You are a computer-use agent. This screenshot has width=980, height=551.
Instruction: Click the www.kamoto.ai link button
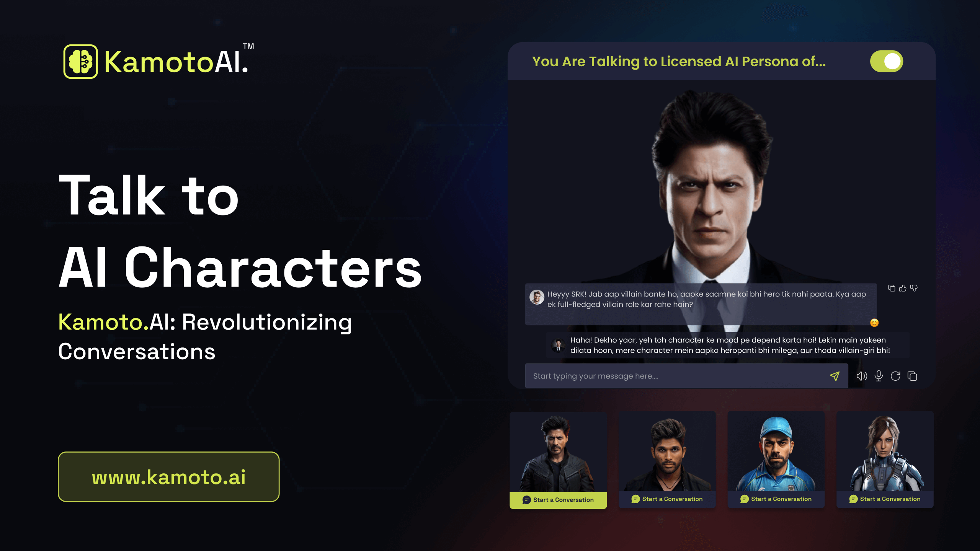169,477
